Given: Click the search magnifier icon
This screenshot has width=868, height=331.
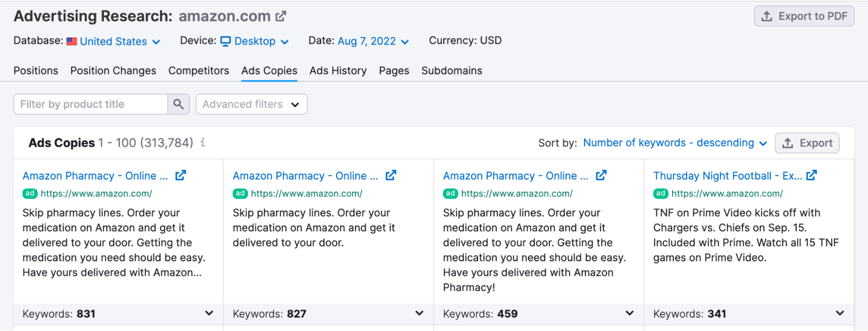Looking at the screenshot, I should tap(178, 104).
